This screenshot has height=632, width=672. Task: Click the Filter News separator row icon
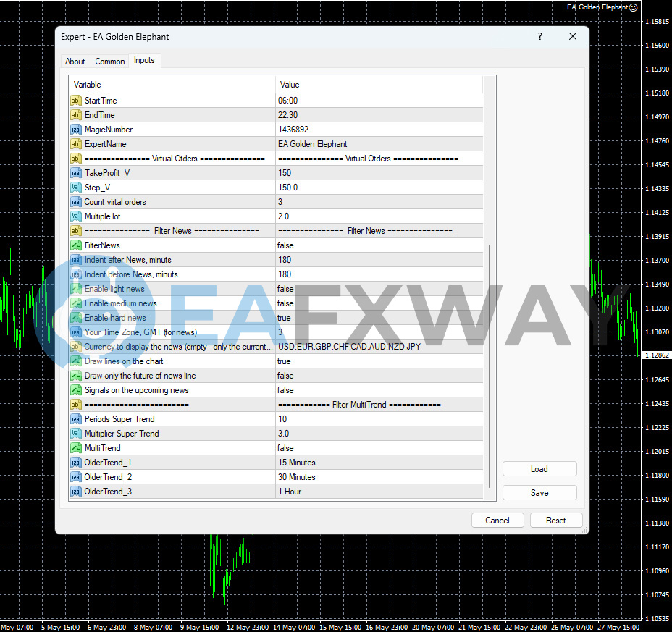75,231
